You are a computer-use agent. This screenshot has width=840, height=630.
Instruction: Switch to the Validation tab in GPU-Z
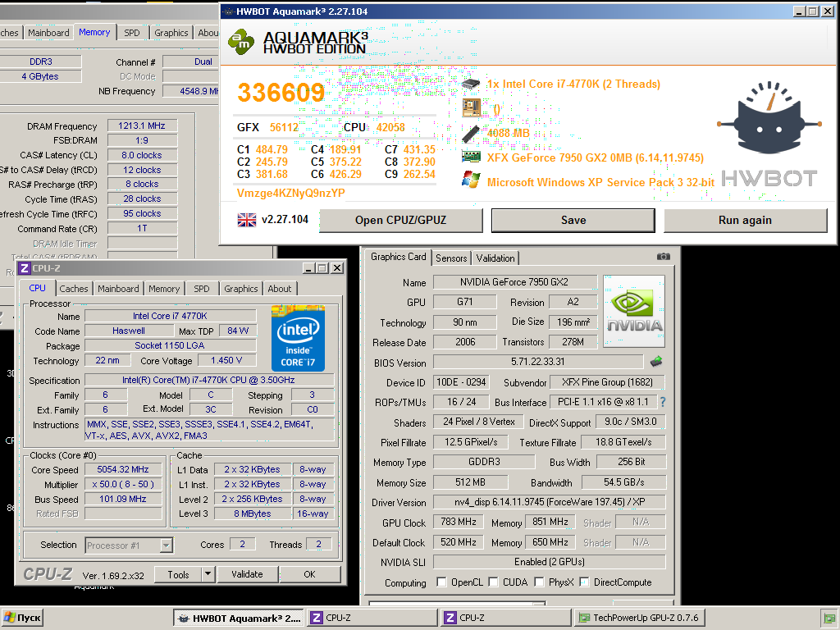[x=495, y=258]
